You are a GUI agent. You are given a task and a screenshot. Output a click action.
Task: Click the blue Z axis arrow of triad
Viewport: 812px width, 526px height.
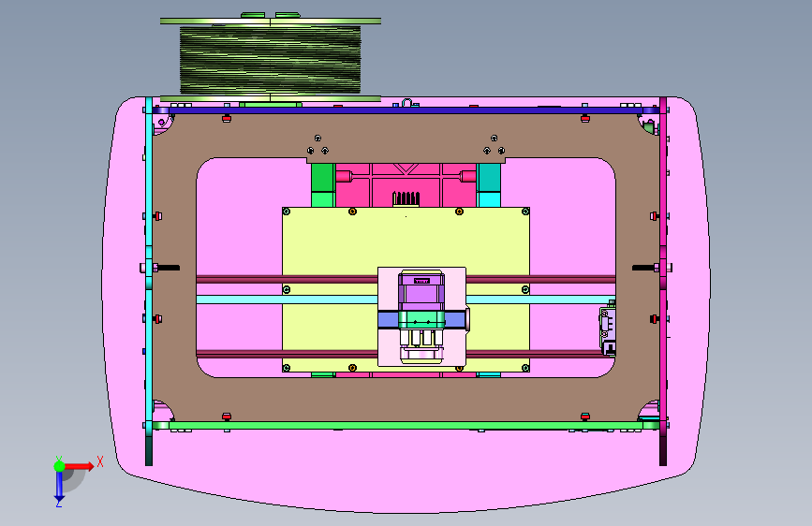point(59,488)
